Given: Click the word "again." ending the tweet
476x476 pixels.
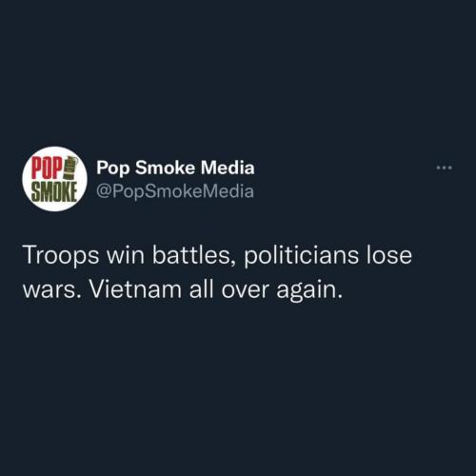Looking at the screenshot, I should (309, 290).
